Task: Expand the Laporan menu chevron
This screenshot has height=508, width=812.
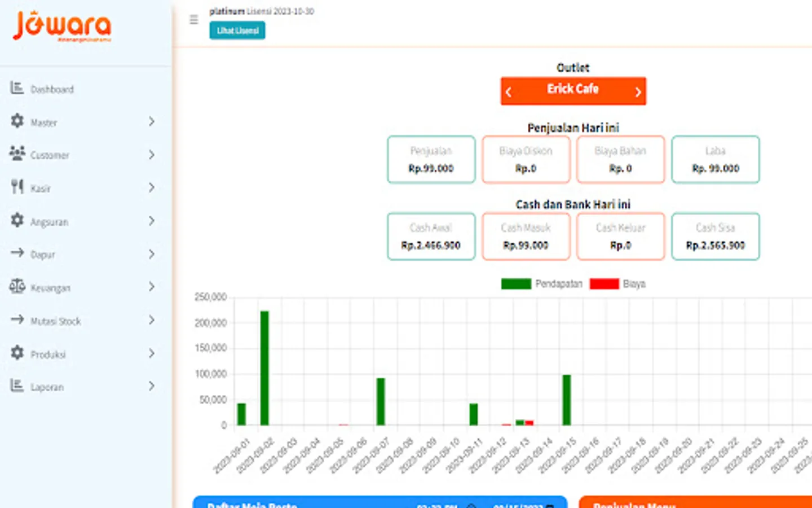Action: [x=151, y=386]
